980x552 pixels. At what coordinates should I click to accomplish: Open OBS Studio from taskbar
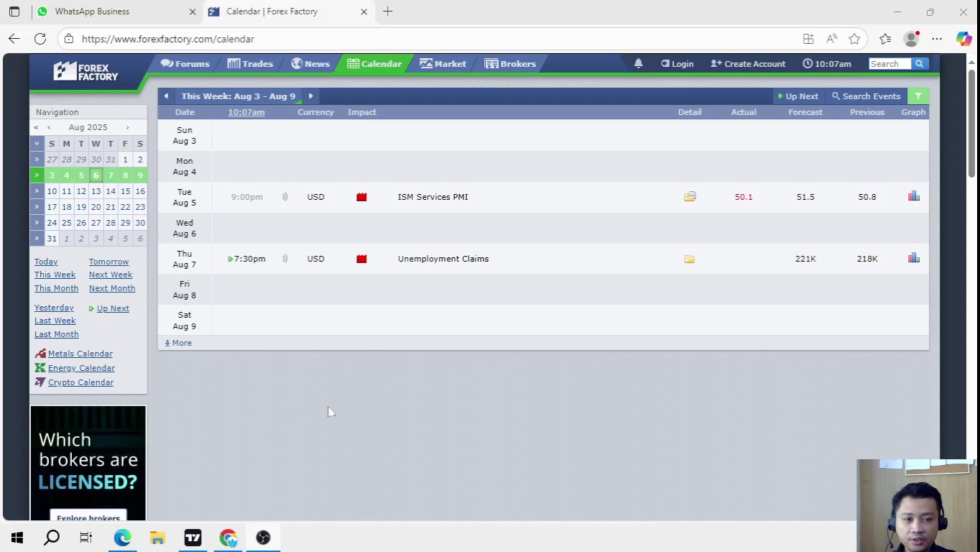[263, 538]
